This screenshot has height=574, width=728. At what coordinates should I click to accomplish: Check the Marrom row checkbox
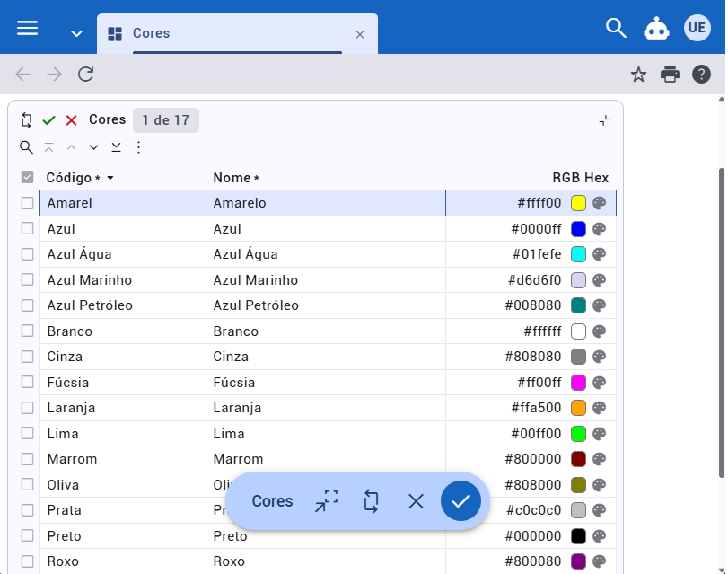28,459
